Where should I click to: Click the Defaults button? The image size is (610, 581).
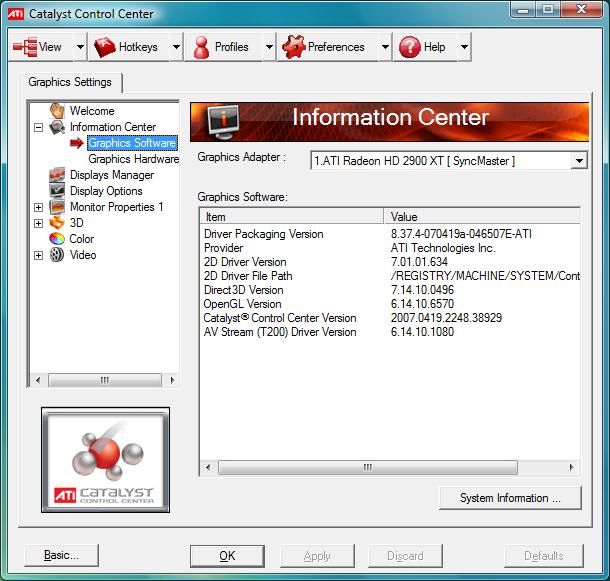point(543,556)
